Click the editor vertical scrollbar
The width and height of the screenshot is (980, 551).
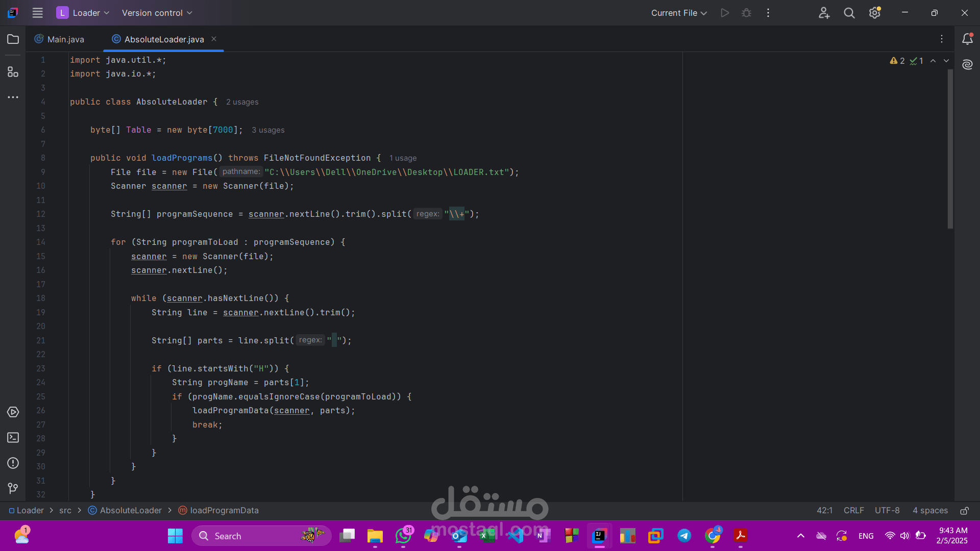pos(950,149)
